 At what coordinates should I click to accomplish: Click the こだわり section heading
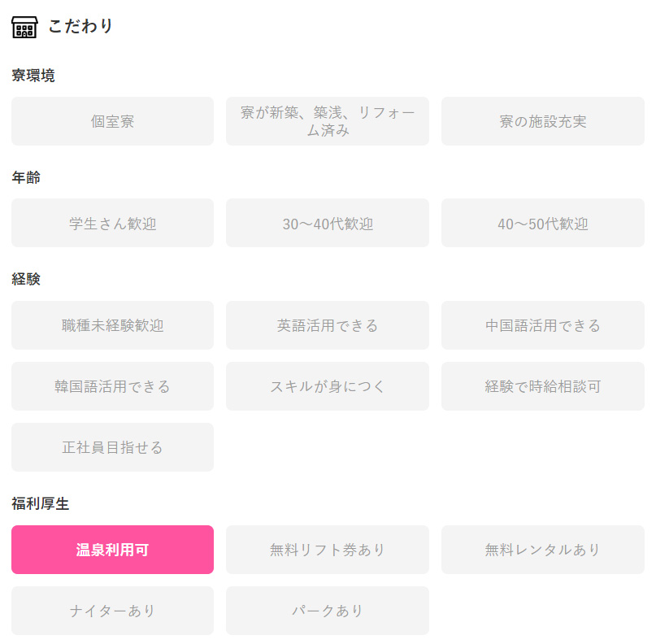point(80,26)
